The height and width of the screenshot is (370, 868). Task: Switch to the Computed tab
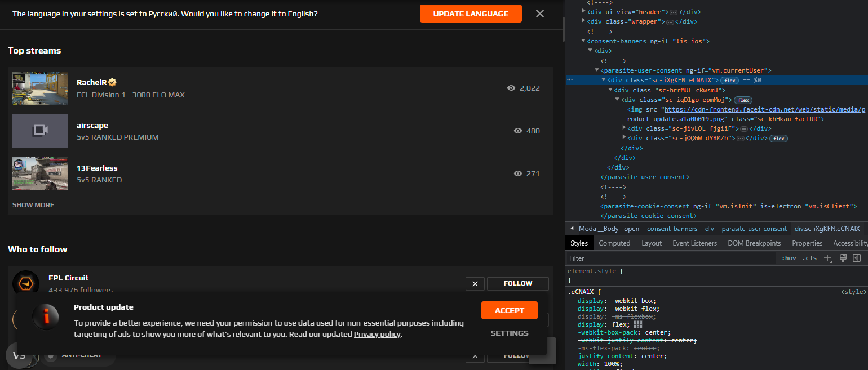[x=614, y=243]
